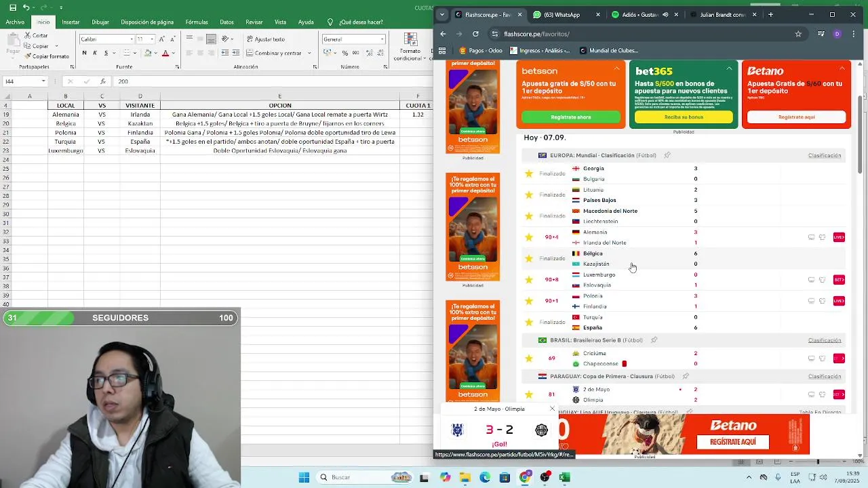
Task: Switch to the Insertar ribbon tab
Action: pyautogui.click(x=71, y=22)
